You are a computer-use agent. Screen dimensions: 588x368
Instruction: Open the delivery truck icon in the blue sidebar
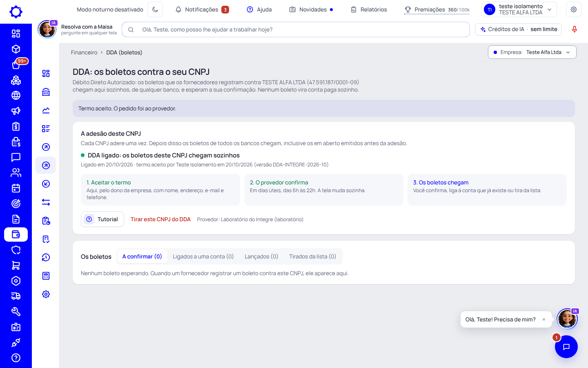tap(16, 296)
